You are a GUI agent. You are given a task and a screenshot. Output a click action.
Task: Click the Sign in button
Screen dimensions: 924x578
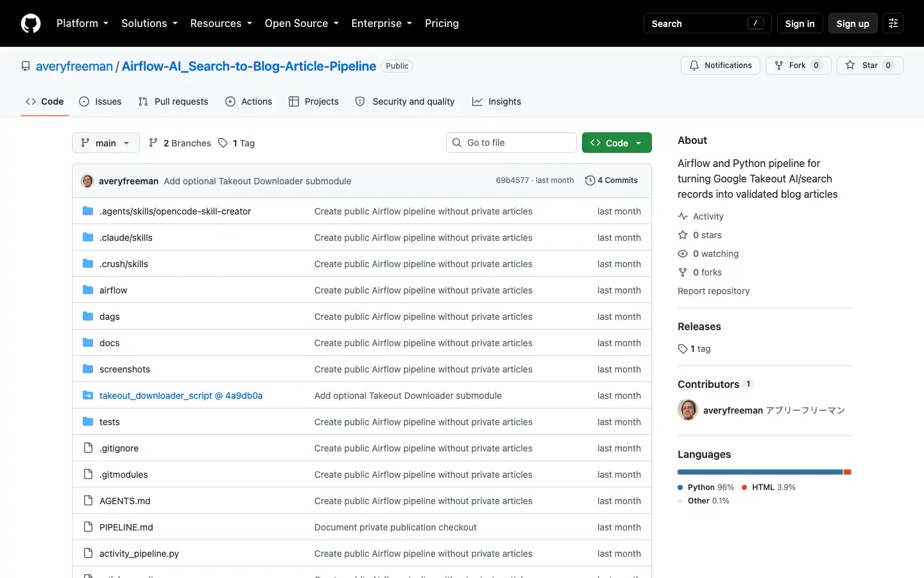[800, 23]
